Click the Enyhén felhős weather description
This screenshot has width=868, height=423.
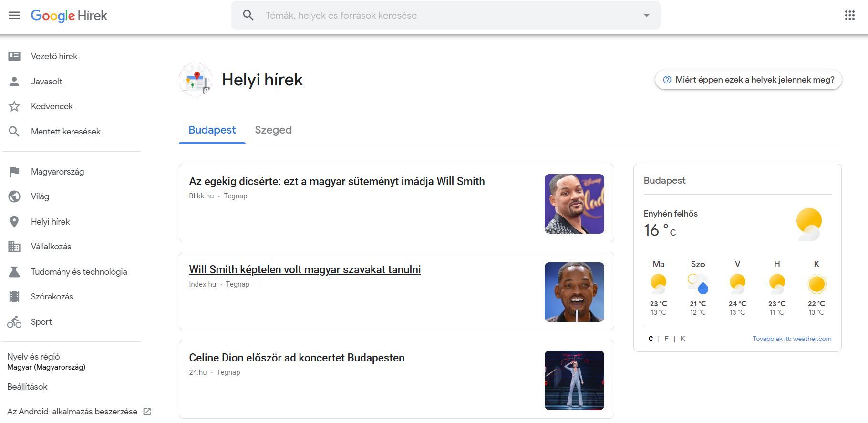[671, 214]
